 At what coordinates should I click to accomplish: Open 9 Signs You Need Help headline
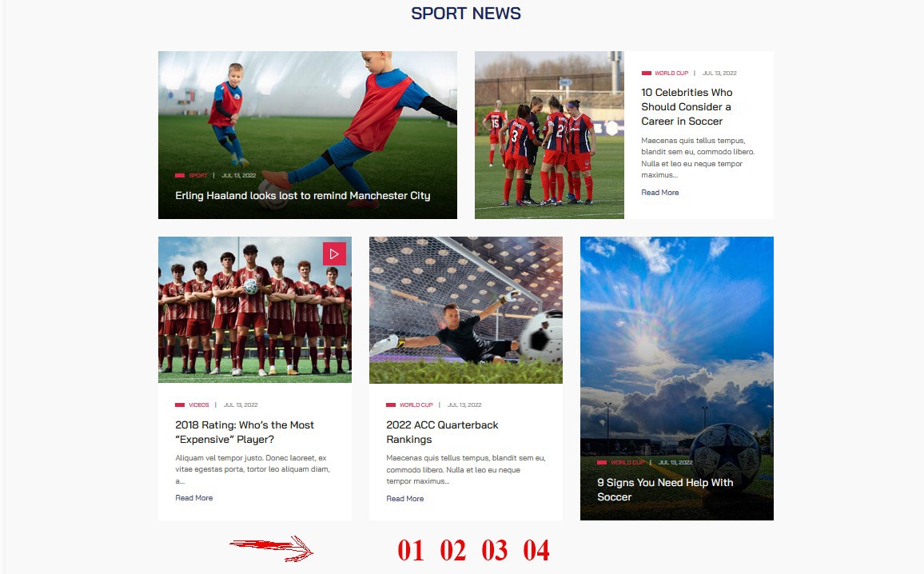pyautogui.click(x=665, y=490)
